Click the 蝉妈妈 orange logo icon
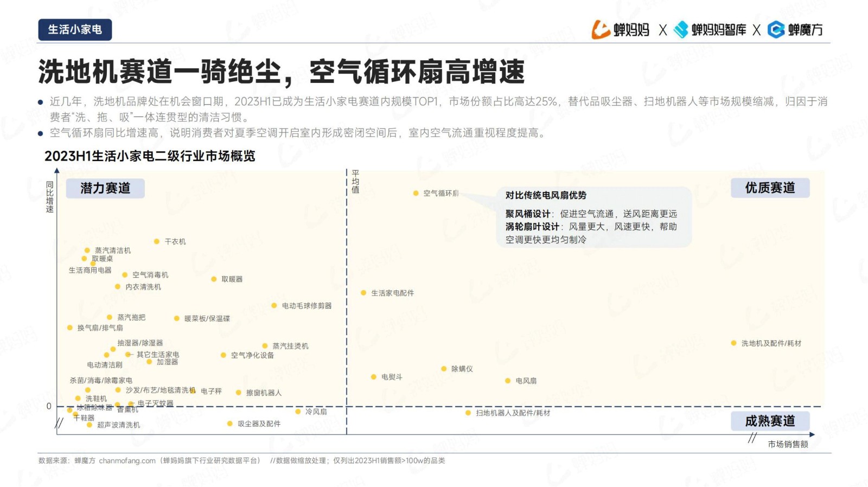This screenshot has height=487, width=868. point(601,30)
